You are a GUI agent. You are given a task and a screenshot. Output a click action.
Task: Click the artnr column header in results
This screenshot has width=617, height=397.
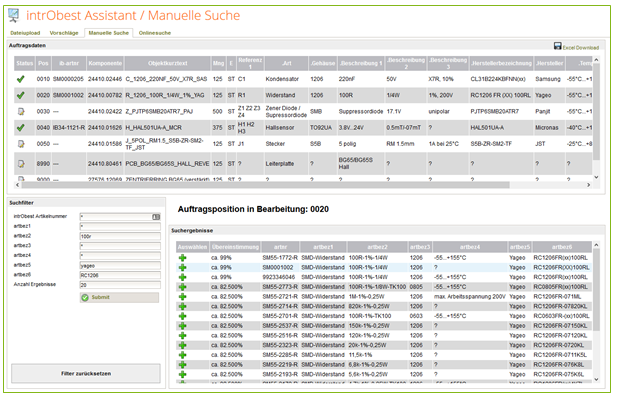[280, 247]
